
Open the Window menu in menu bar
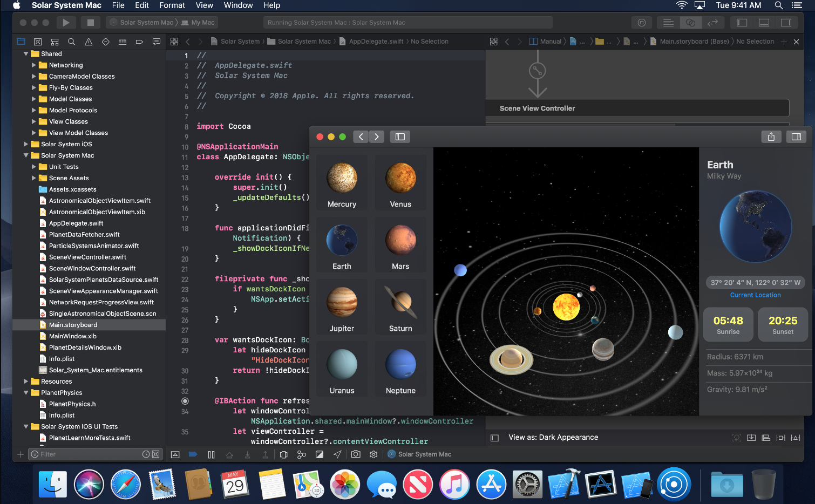(238, 5)
